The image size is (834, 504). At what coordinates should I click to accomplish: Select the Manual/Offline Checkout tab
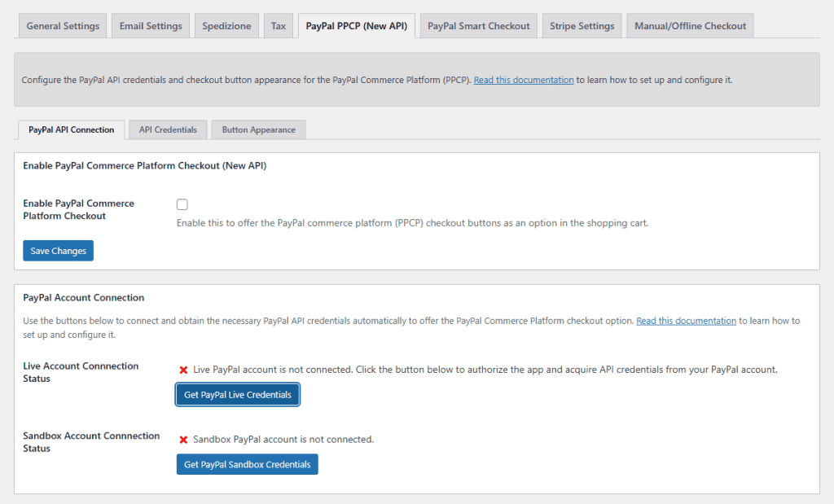click(x=689, y=25)
